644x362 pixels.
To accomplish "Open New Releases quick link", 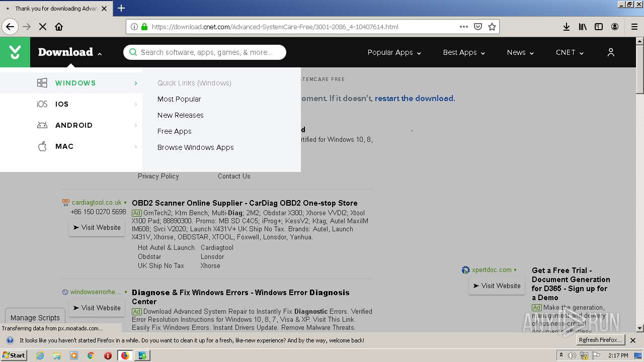I will tap(181, 115).
